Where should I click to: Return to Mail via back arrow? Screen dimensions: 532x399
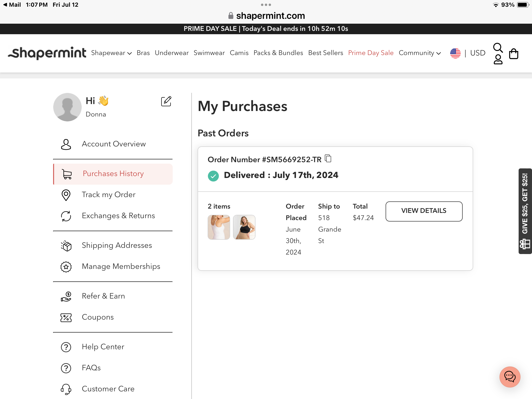(11, 5)
